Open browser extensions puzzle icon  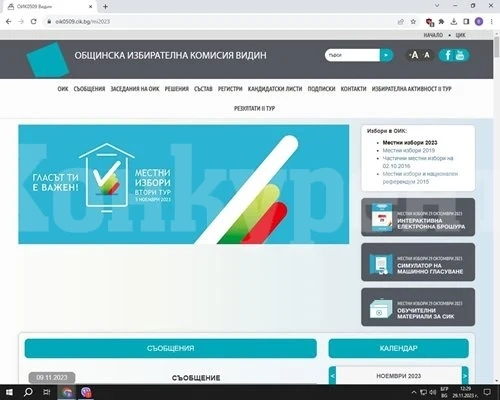tap(441, 22)
